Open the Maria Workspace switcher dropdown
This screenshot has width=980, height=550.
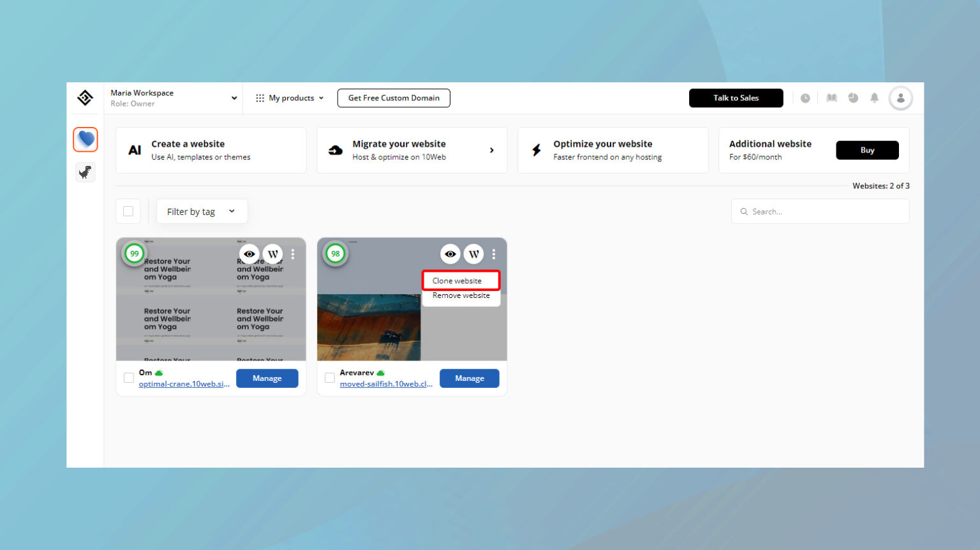(x=172, y=98)
